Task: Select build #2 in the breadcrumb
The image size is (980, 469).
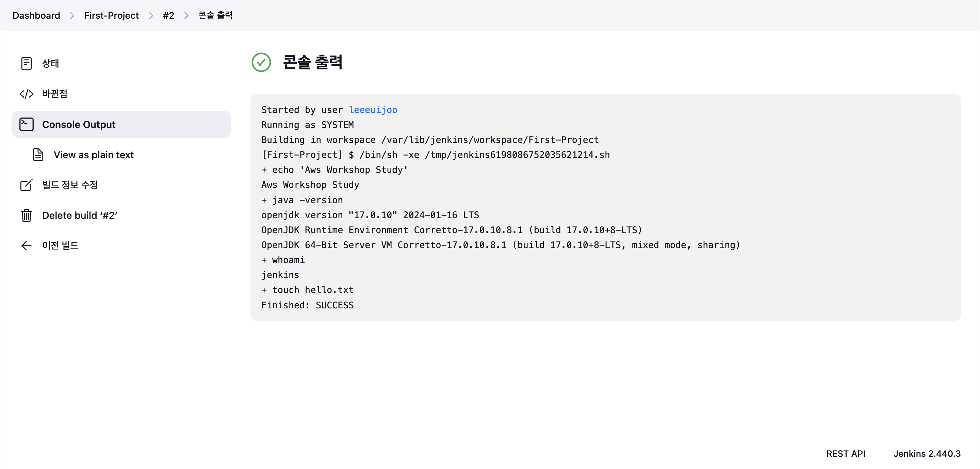Action: pos(168,16)
